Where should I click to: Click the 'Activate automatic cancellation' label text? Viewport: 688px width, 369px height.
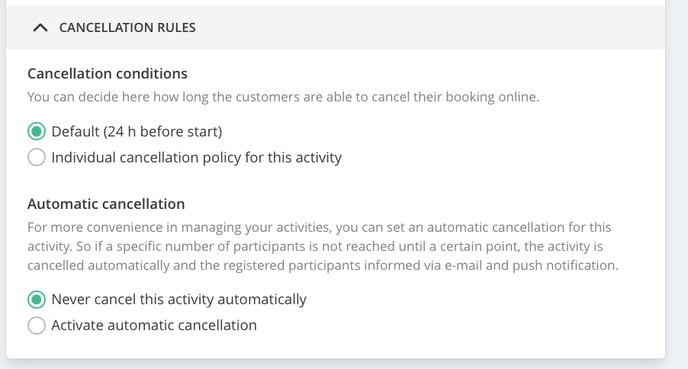(x=154, y=325)
